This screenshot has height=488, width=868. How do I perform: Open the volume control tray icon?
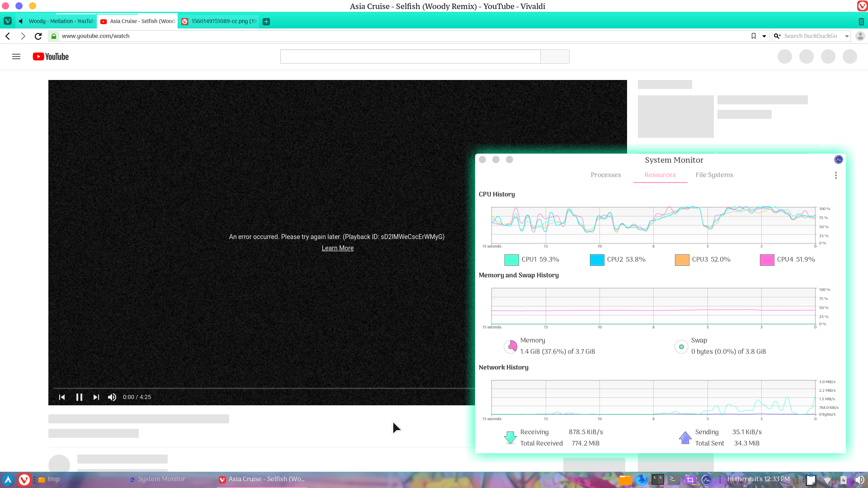pos(859,480)
